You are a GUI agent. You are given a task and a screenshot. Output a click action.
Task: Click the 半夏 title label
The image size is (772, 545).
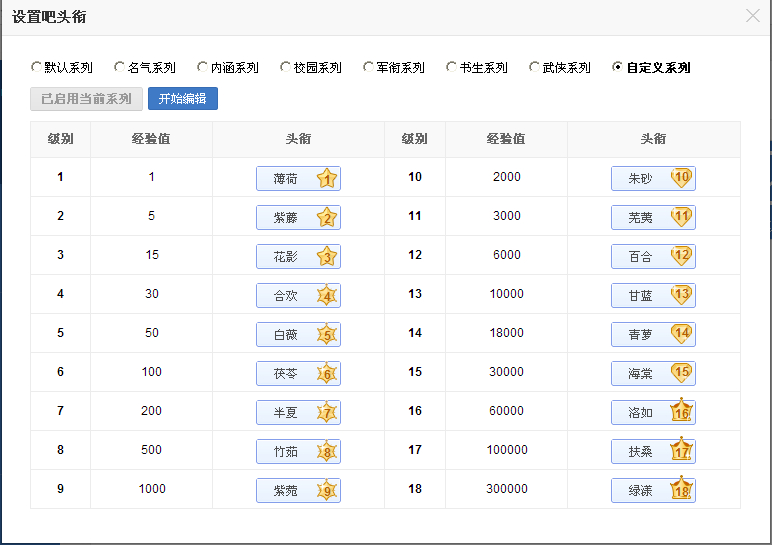pos(286,413)
